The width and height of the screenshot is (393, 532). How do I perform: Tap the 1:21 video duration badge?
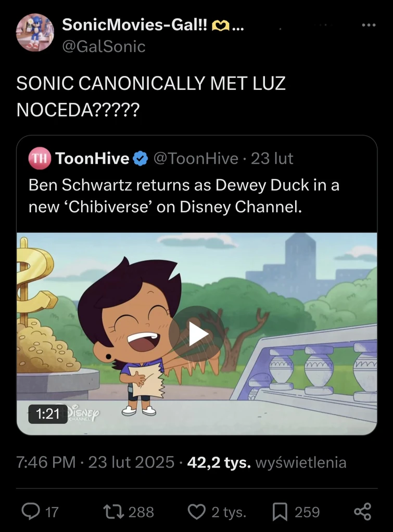[48, 414]
